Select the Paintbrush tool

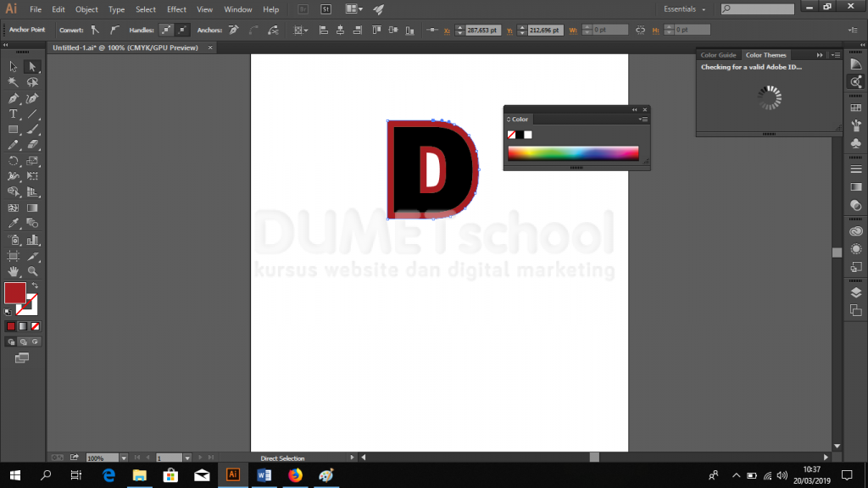pyautogui.click(x=32, y=130)
